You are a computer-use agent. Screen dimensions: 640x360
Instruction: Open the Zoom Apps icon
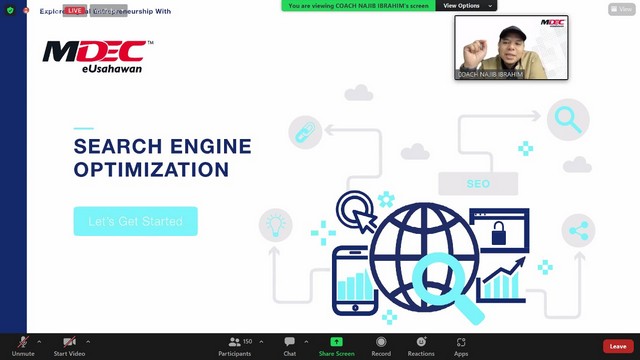[461, 342]
